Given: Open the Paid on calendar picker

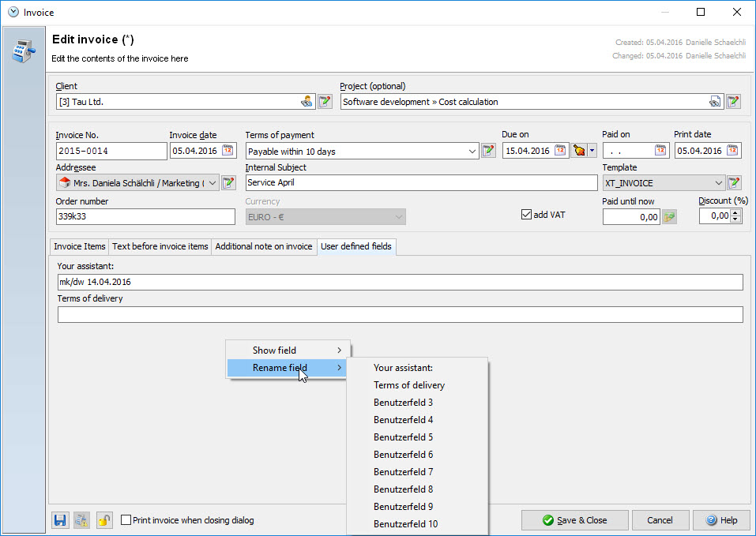Looking at the screenshot, I should (660, 151).
